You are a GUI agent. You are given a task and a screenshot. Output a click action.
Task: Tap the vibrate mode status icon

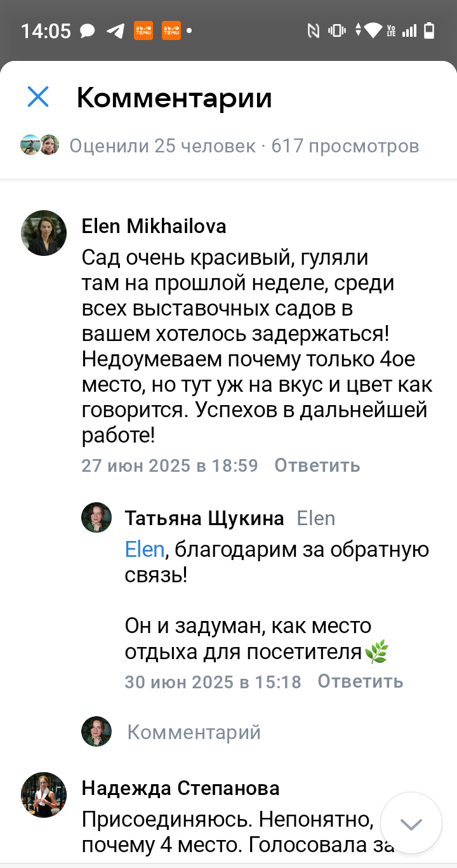(x=336, y=30)
